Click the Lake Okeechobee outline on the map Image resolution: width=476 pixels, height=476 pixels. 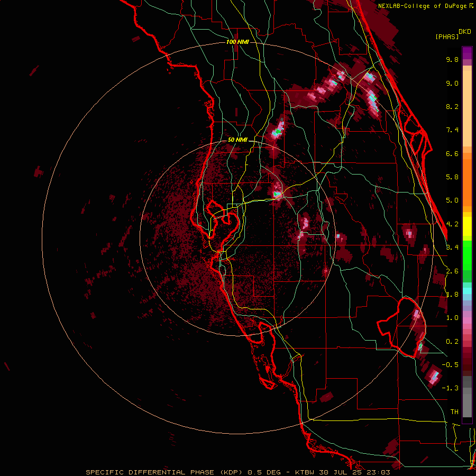click(401, 328)
